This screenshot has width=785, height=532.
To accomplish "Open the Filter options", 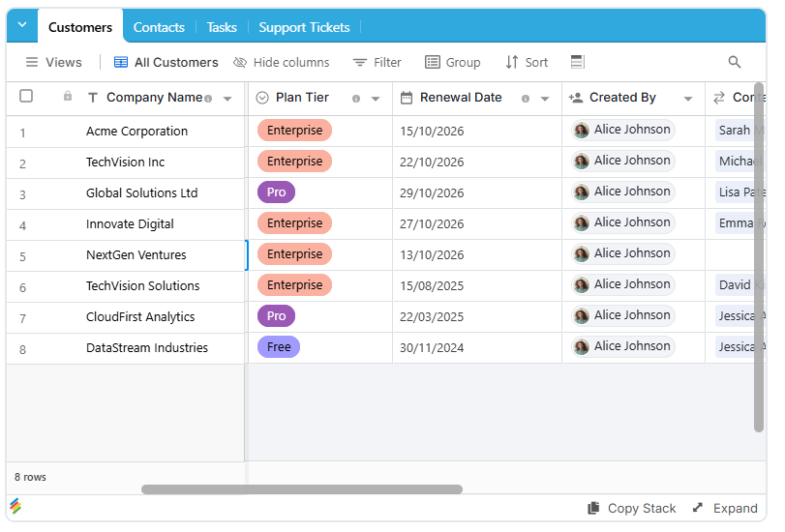I will 377,62.
